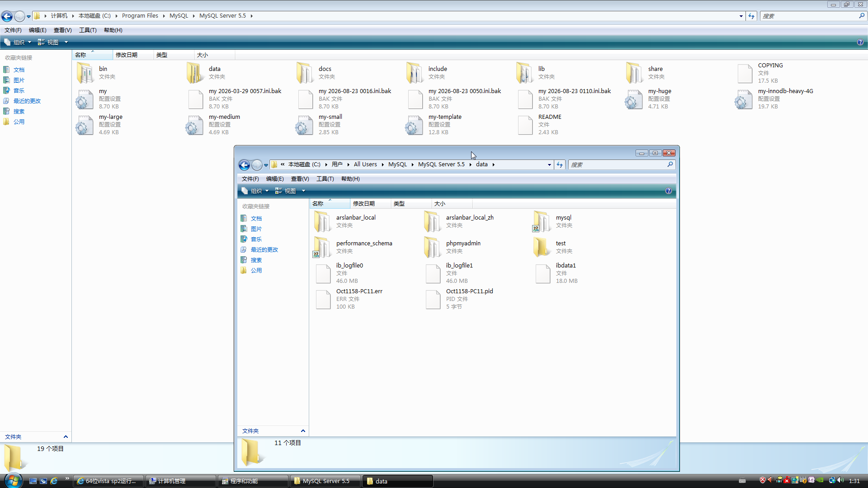Sort by 修改日期 column in the data window
Viewport: 868px width, 488px height.
pyautogui.click(x=370, y=204)
